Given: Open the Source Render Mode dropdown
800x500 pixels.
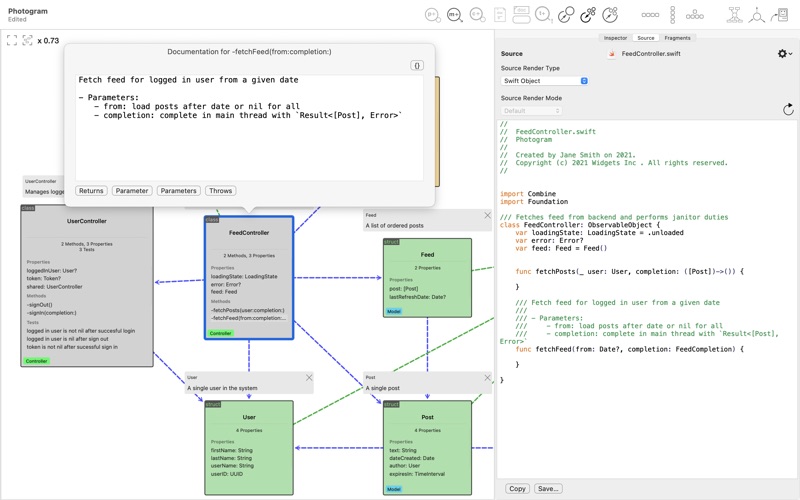Looking at the screenshot, I should click(531, 111).
